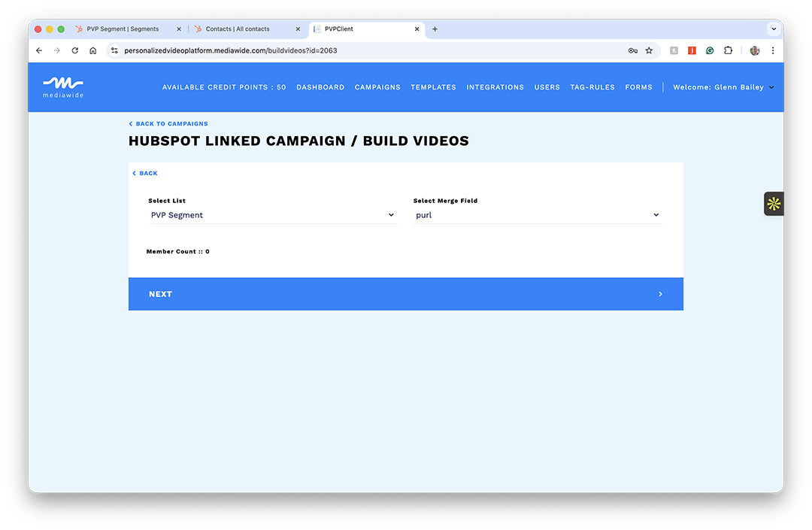This screenshot has height=530, width=812.
Task: Go to Campaigns in navigation
Action: coord(377,87)
